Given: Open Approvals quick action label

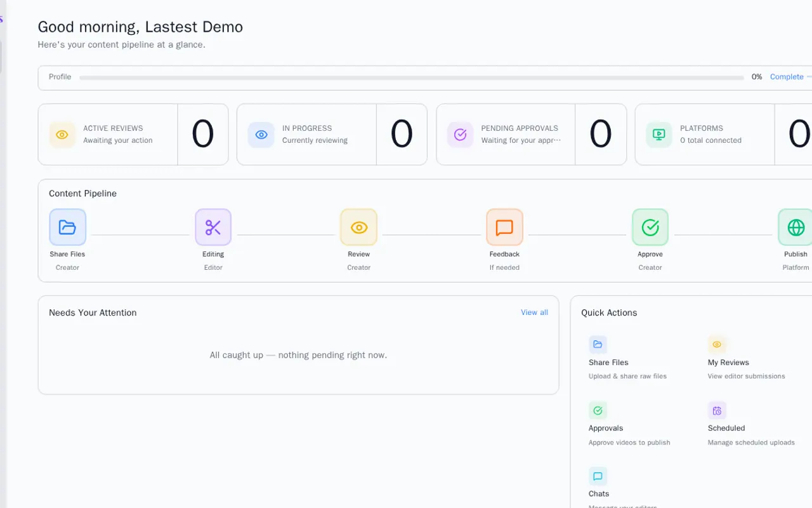Looking at the screenshot, I should 606,428.
